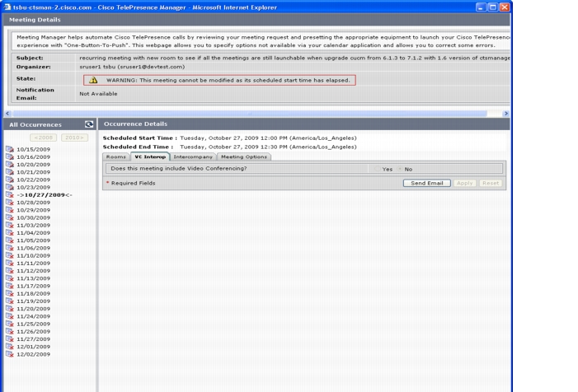Click the calendar icon beside 11/19/2009
The height and width of the screenshot is (392, 578).
pos(10,301)
